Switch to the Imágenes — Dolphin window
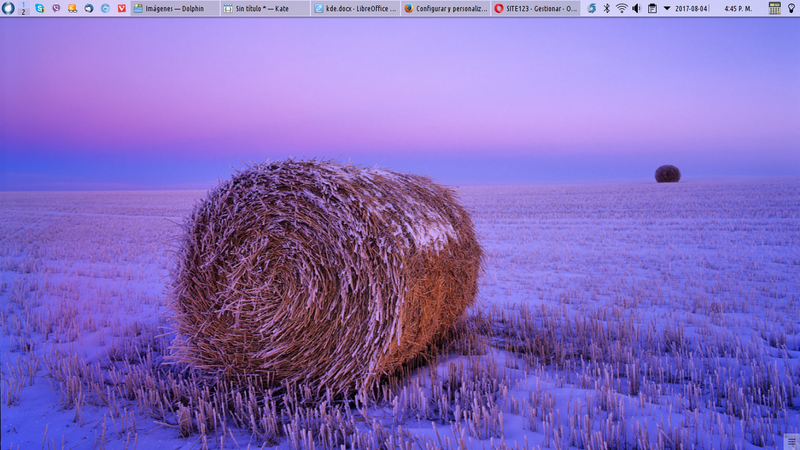Viewport: 800px width, 450px height. [x=175, y=8]
